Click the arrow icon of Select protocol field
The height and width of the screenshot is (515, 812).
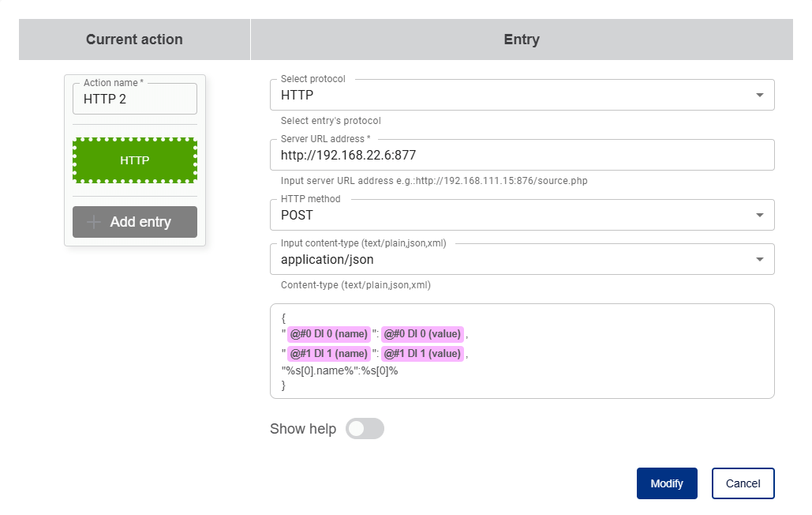point(759,95)
